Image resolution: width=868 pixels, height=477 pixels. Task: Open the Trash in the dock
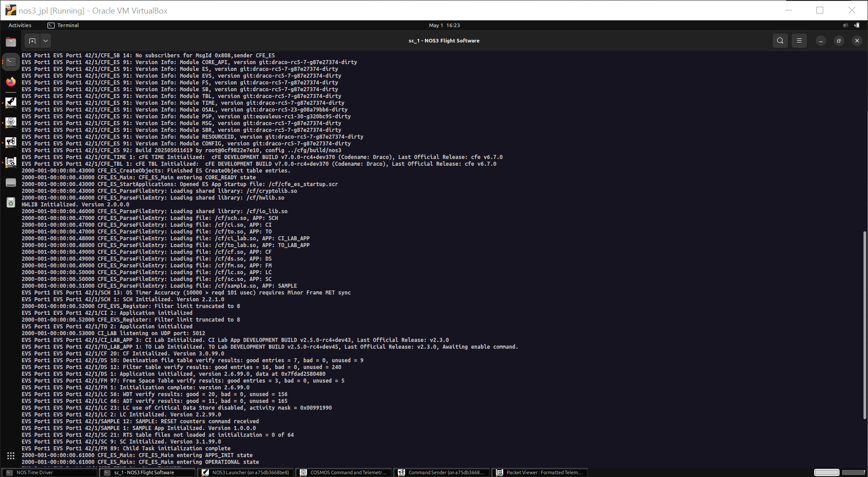[x=11, y=202]
